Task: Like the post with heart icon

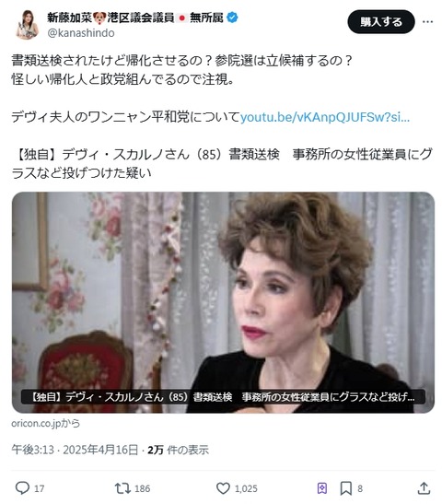Action: pos(223,488)
